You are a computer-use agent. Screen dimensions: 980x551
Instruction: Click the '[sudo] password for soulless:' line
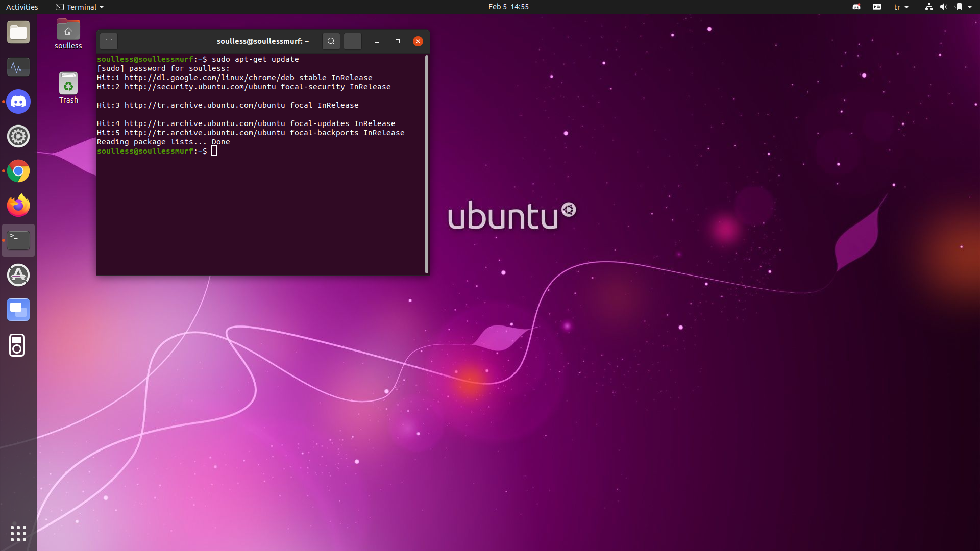point(163,68)
